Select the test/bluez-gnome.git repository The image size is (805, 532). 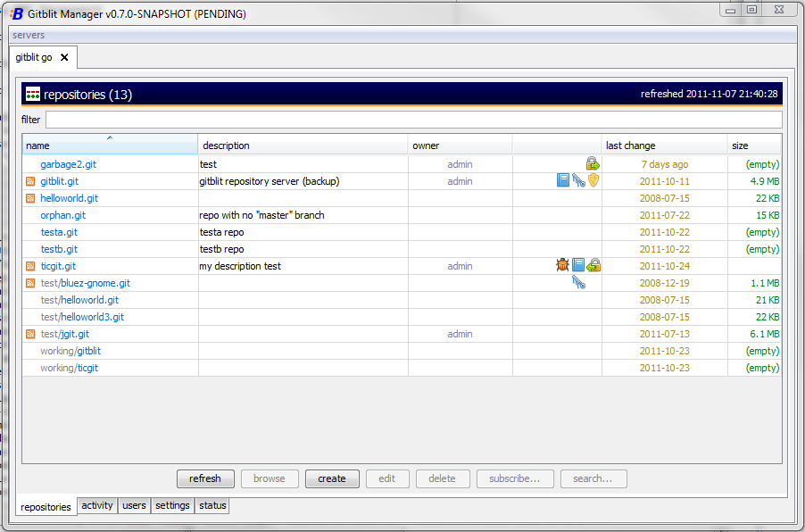85,283
